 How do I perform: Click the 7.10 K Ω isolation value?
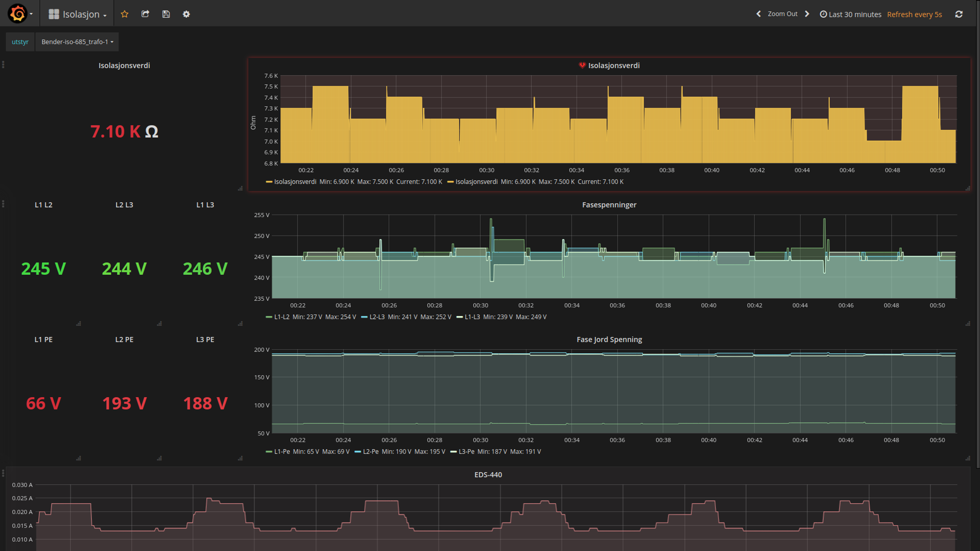[124, 131]
